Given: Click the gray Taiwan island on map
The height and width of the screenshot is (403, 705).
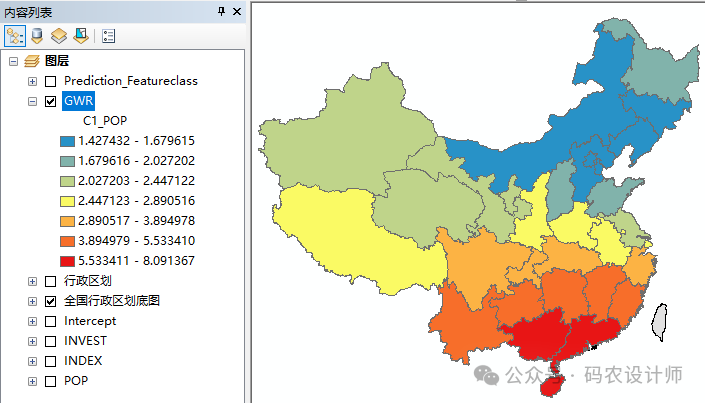Looking at the screenshot, I should coord(660,322).
